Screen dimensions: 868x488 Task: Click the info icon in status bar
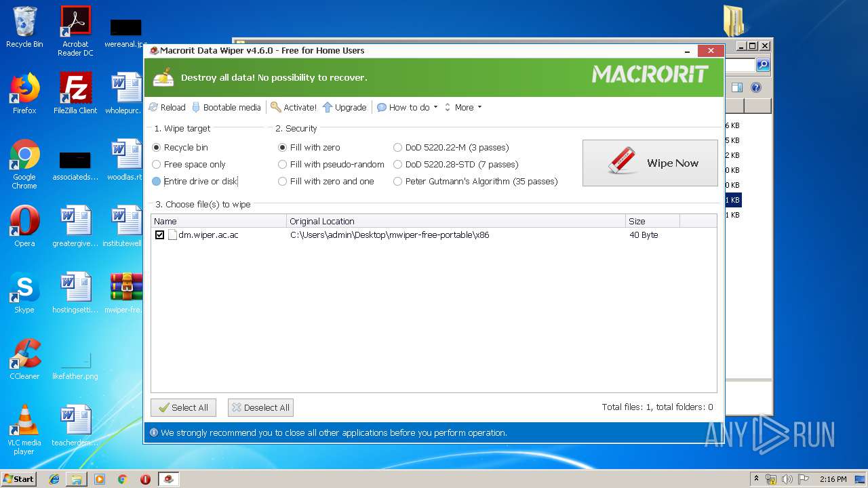point(154,432)
